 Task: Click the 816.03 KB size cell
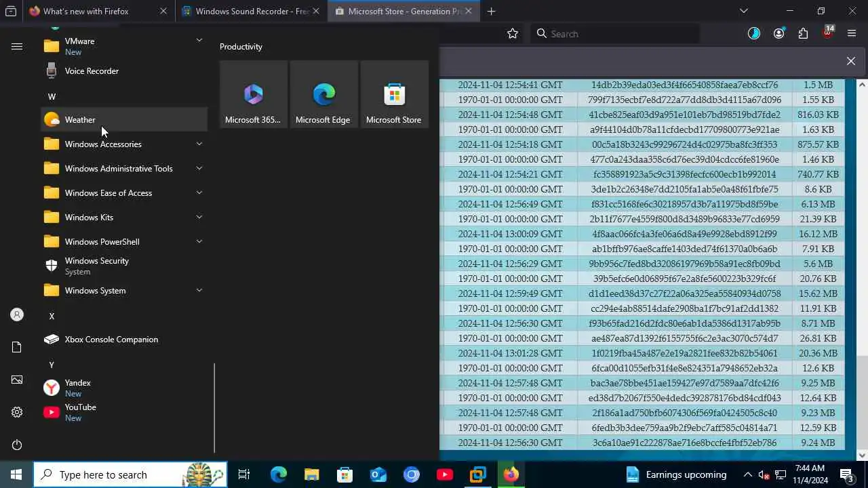click(x=818, y=115)
